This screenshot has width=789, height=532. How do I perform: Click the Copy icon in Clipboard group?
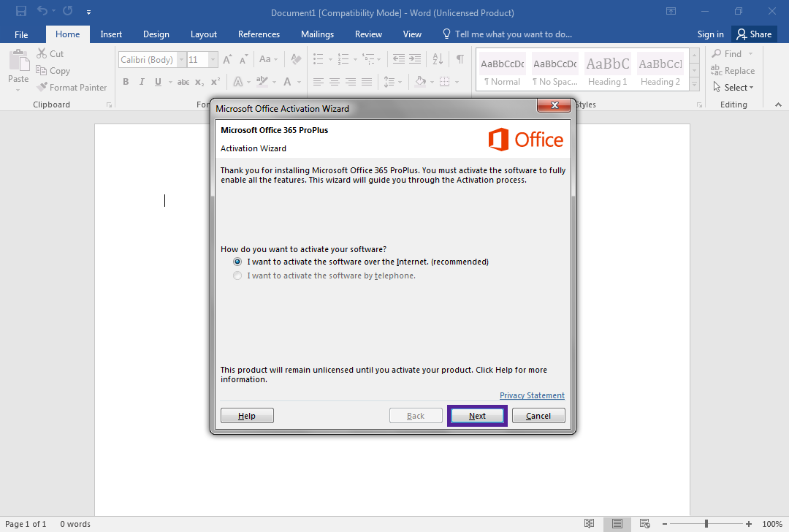(x=41, y=70)
